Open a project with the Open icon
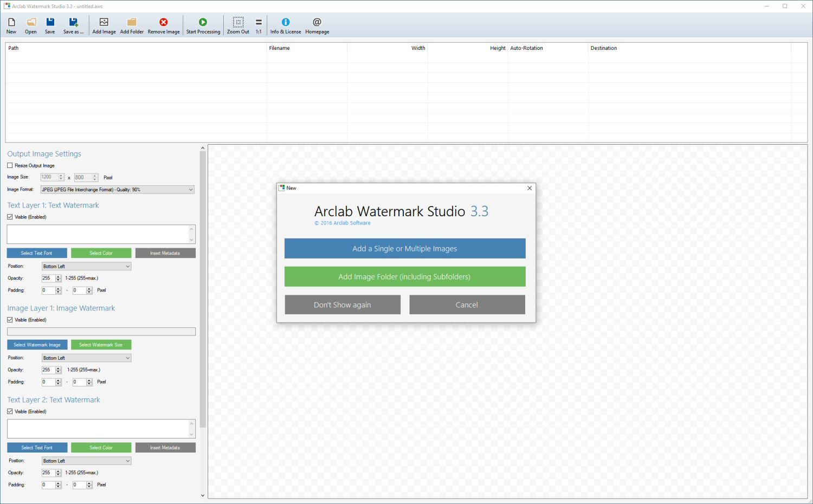Screen dimensions: 813x504 click(x=31, y=25)
